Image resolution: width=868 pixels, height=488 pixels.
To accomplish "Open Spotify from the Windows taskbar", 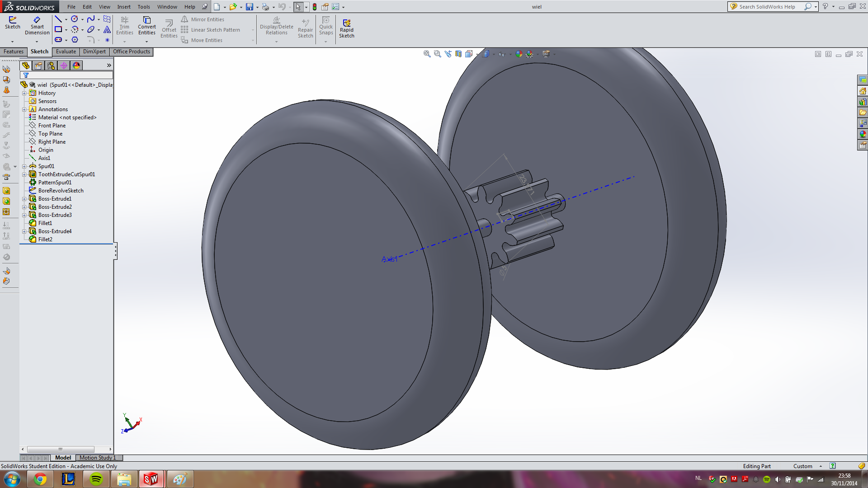I will [x=96, y=479].
